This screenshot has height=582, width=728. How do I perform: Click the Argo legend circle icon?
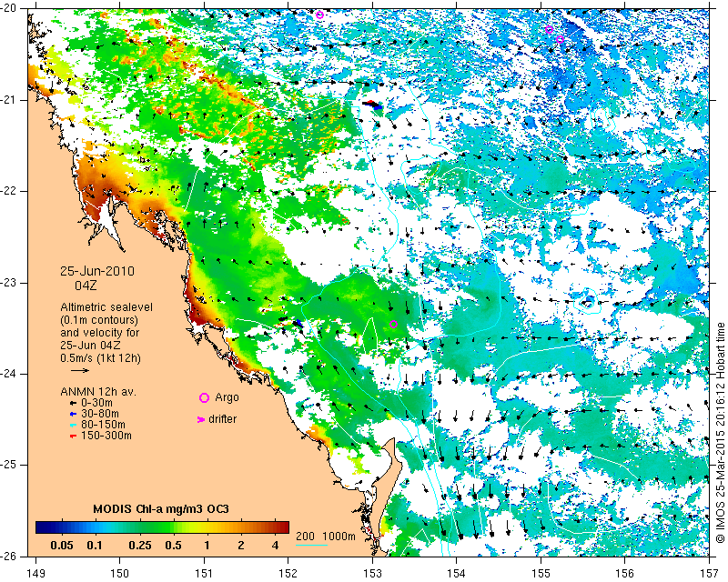[204, 397]
